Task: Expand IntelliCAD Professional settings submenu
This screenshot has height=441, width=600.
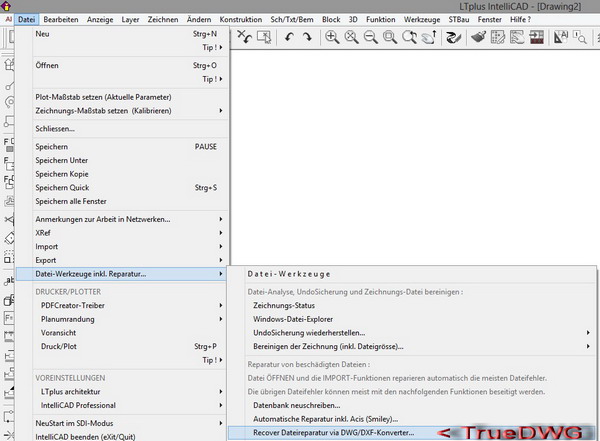Action: coord(221,405)
